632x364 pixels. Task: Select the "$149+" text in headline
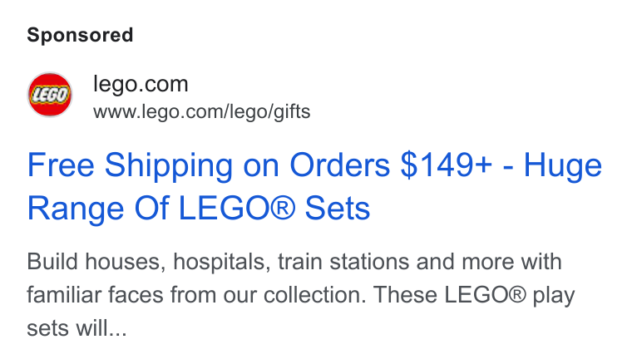click(446, 165)
